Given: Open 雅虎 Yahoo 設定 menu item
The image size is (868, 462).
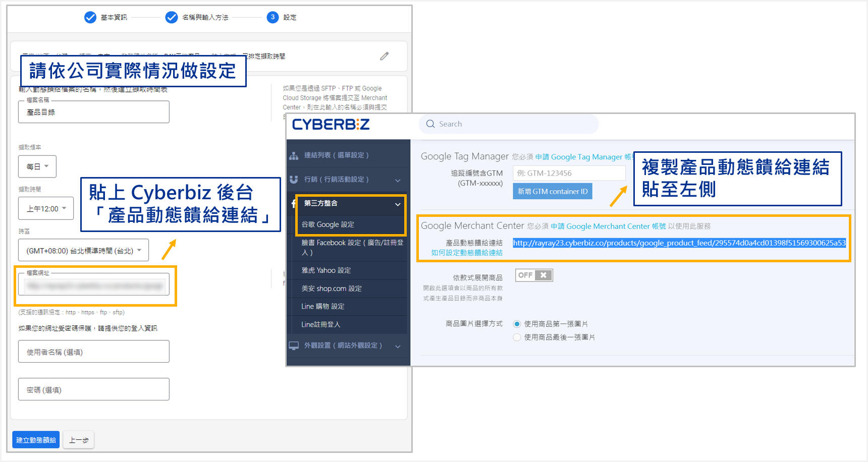Looking at the screenshot, I should point(326,270).
